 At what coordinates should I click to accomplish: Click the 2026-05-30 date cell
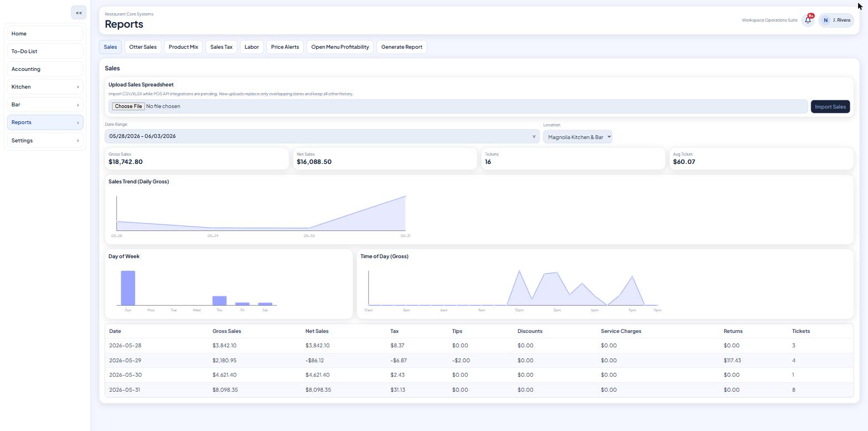coord(125,375)
